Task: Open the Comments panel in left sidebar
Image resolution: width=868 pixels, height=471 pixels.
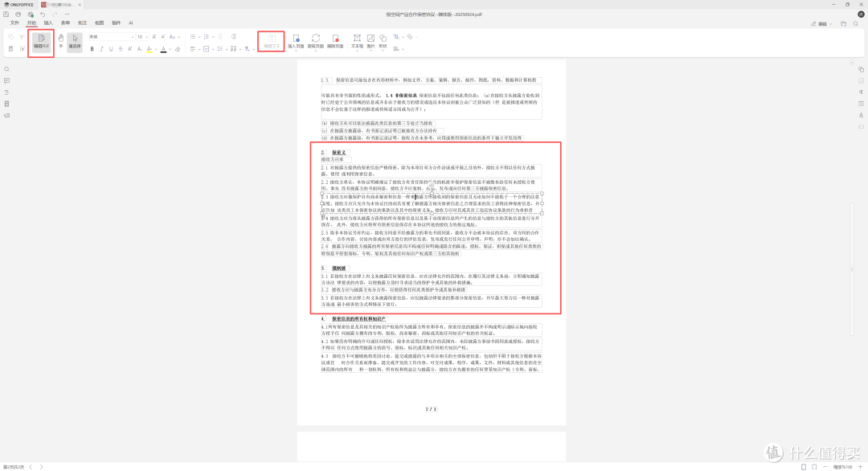Action: [x=6, y=81]
